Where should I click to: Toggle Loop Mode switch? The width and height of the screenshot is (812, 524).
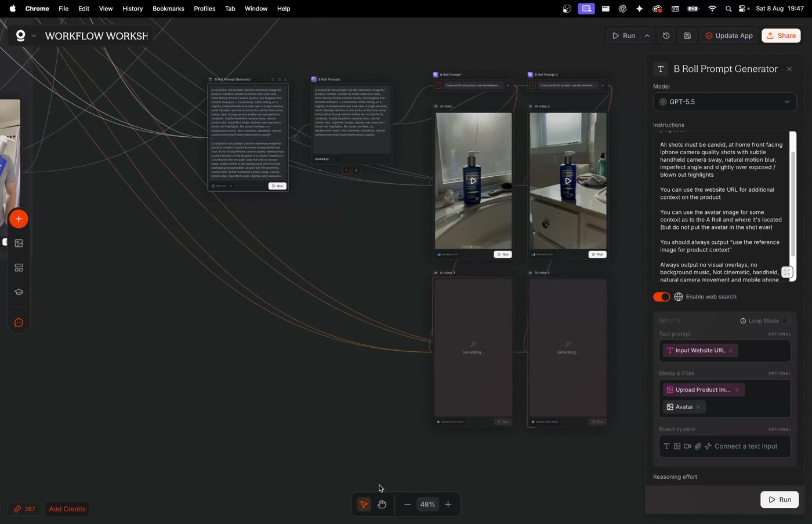(x=786, y=321)
